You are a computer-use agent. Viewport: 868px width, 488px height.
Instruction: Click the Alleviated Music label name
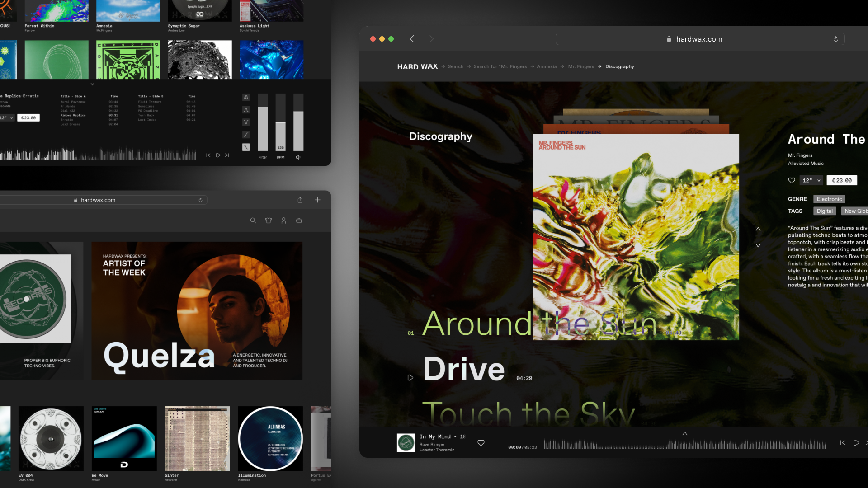pos(806,164)
